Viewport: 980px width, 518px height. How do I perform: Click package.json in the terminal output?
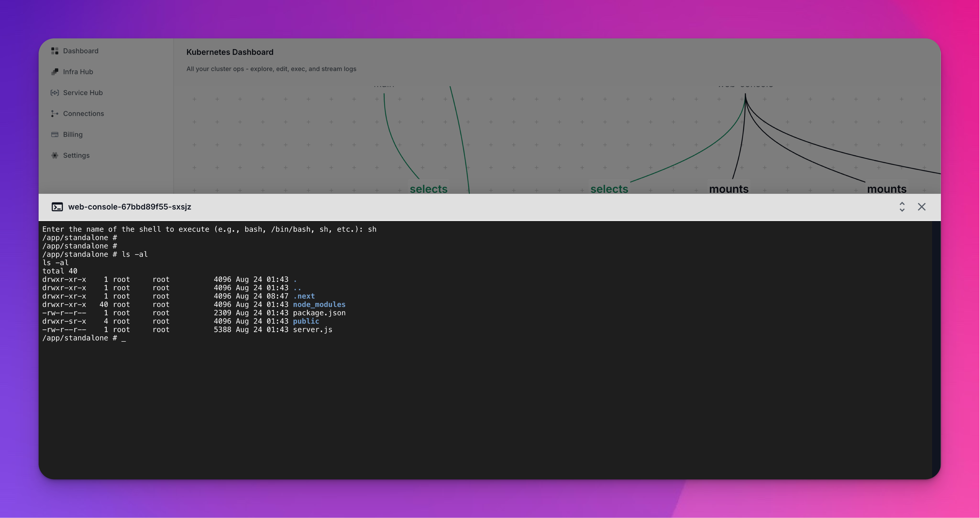click(x=319, y=313)
